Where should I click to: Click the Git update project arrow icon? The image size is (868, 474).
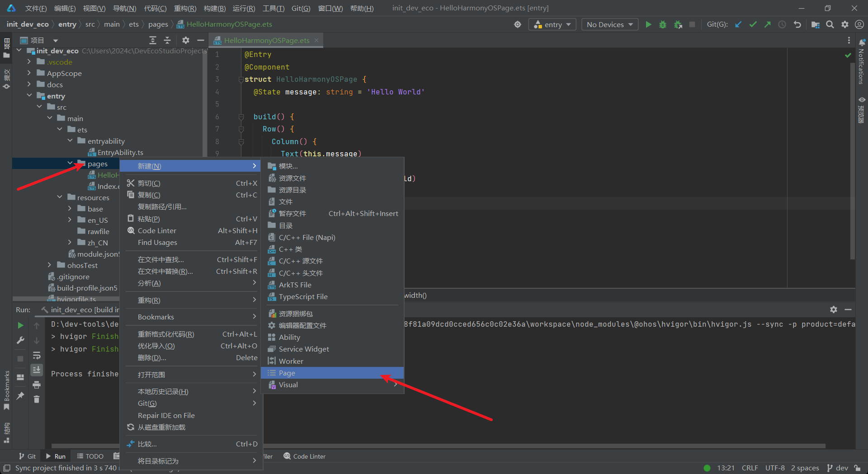738,24
